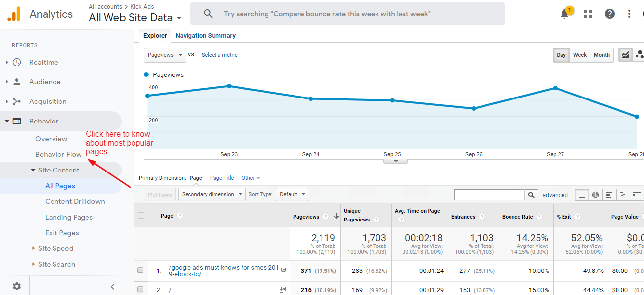Screen dimensions: 644x295
Task: Expand the Site Speed subsection
Action: tap(33, 248)
